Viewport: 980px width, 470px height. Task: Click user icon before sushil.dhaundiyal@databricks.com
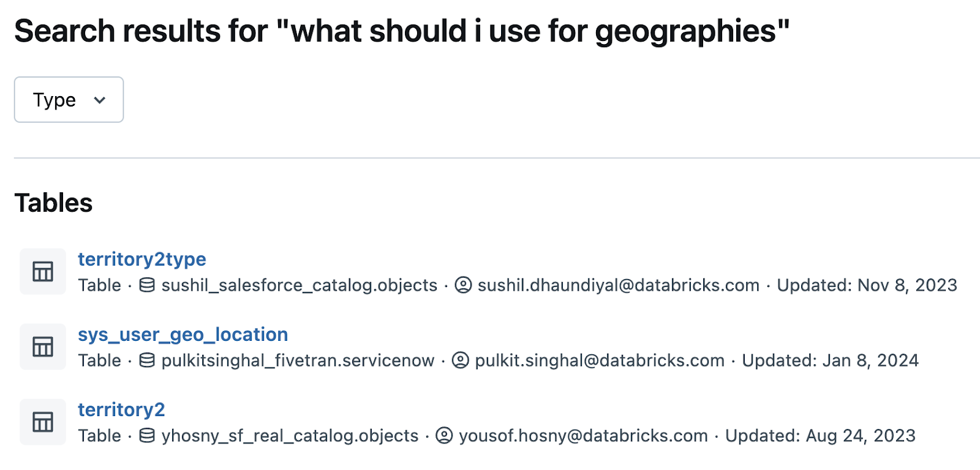[464, 285]
